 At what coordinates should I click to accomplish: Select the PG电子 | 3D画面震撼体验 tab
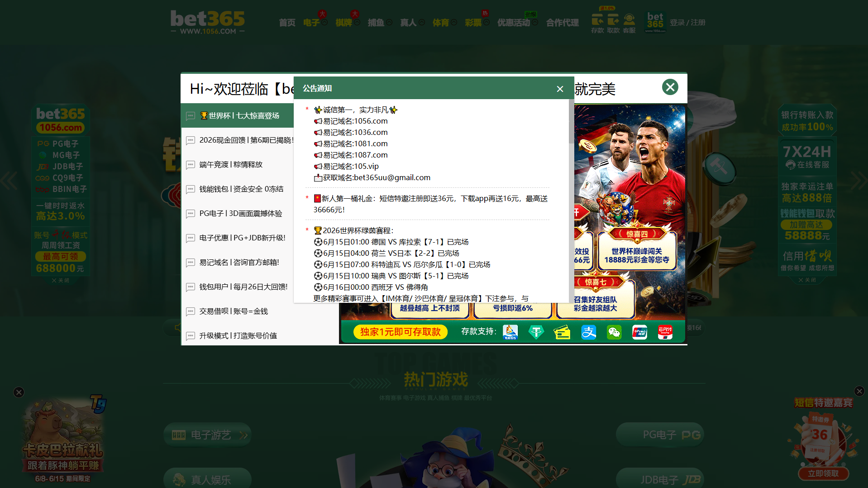click(x=238, y=214)
